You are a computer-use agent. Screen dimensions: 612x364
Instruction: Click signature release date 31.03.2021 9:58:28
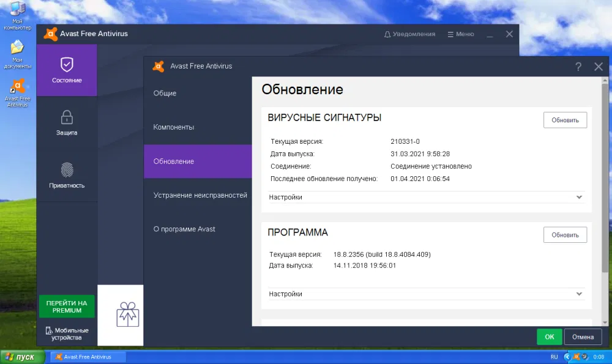(420, 154)
